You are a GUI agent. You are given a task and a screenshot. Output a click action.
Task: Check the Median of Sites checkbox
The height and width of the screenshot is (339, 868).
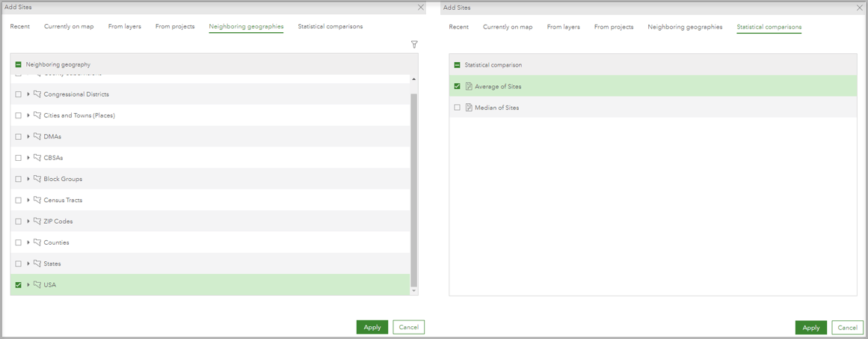(x=457, y=108)
